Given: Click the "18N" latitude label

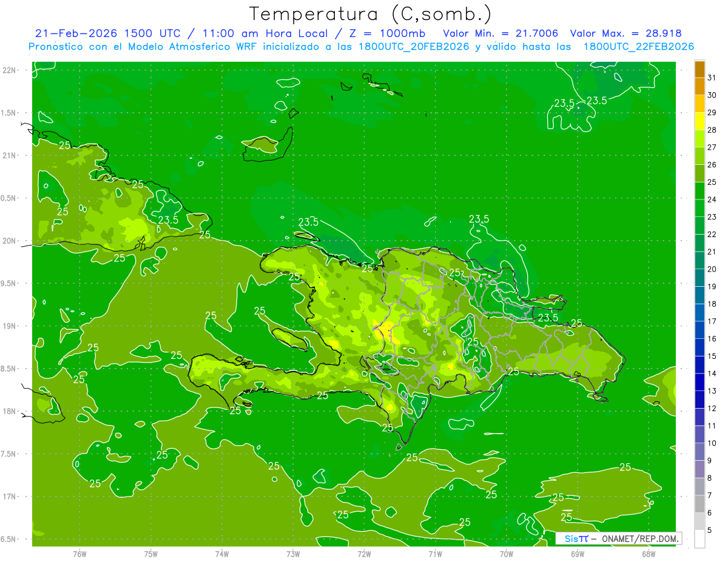Looking at the screenshot, I should point(10,412).
